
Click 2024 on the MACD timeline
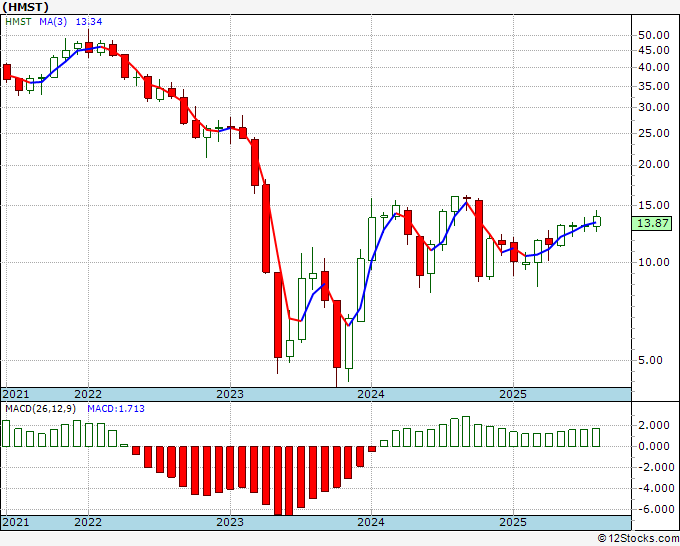click(371, 522)
